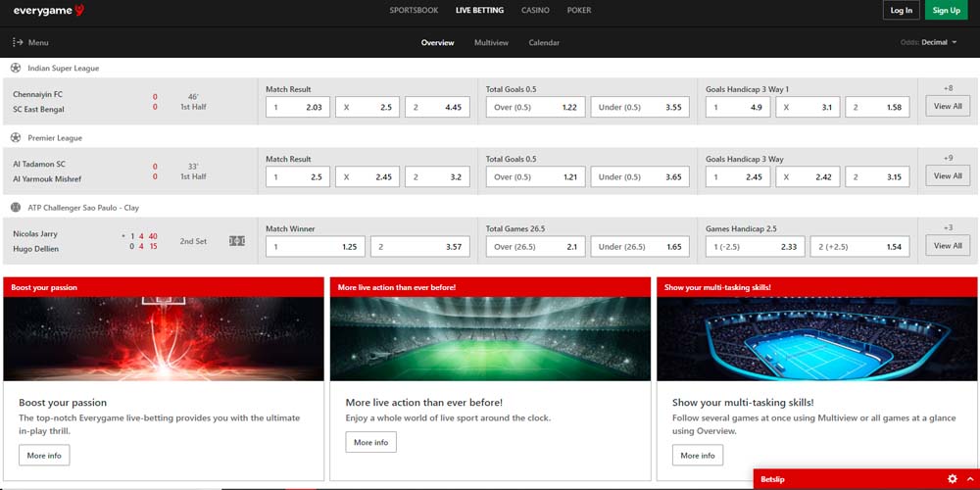The height and width of the screenshot is (490, 980).
Task: Go to the Casino section
Action: [x=535, y=11]
